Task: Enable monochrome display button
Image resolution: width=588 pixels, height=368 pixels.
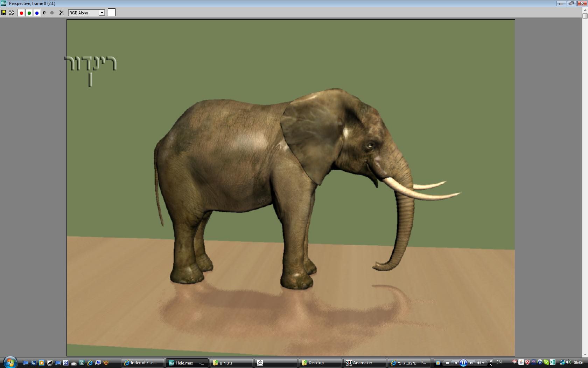Action: pyautogui.click(x=52, y=13)
